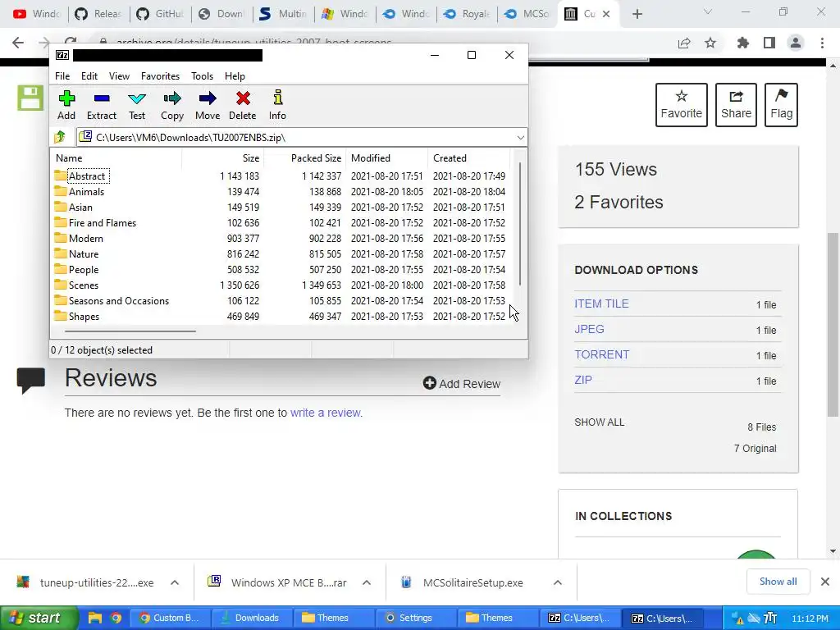Select the Nature folder
The width and height of the screenshot is (840, 630).
point(76,254)
